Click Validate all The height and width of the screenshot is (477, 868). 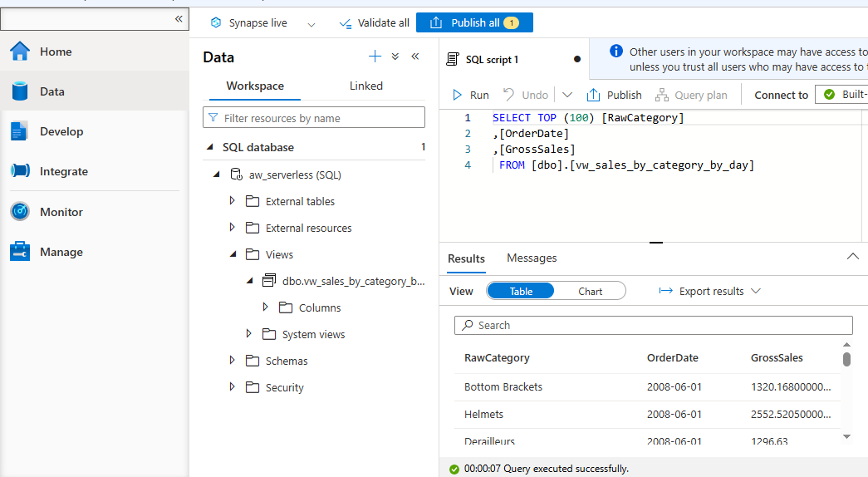375,22
